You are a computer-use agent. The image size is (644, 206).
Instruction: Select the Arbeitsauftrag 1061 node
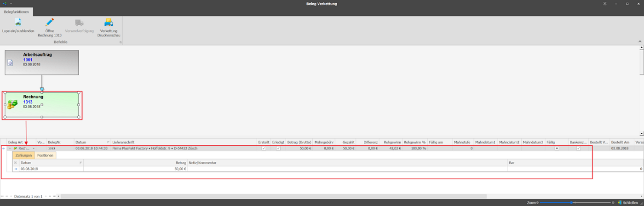pyautogui.click(x=42, y=62)
